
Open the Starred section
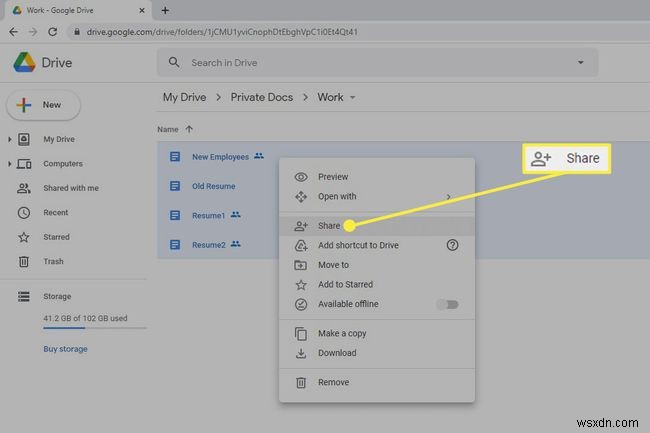pyautogui.click(x=56, y=237)
